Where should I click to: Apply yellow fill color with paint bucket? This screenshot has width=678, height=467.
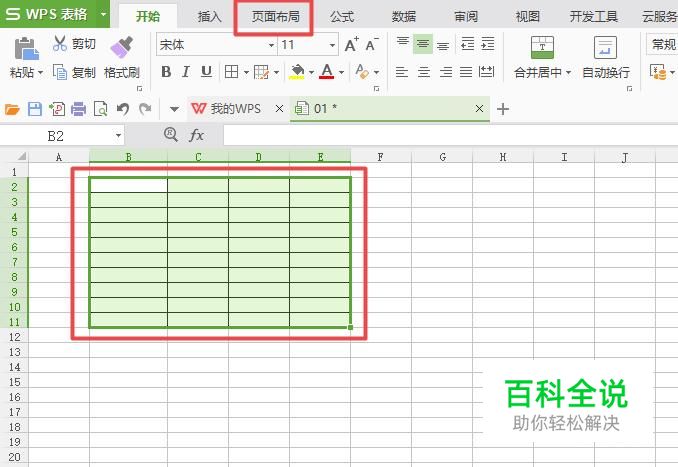coord(297,72)
